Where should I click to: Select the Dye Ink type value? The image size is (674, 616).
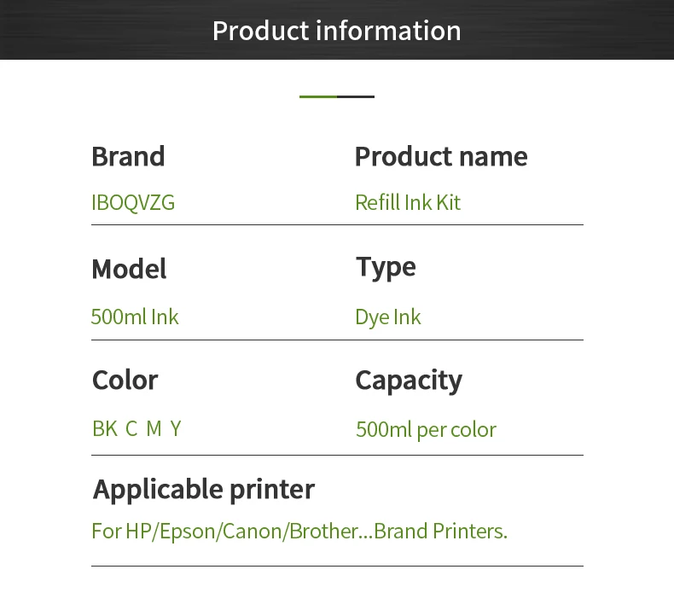tap(387, 317)
